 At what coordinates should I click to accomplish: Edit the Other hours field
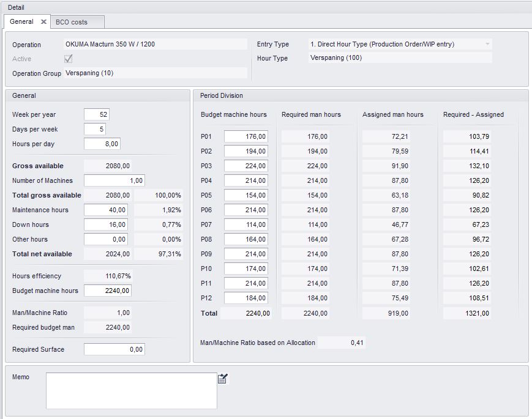tap(106, 239)
